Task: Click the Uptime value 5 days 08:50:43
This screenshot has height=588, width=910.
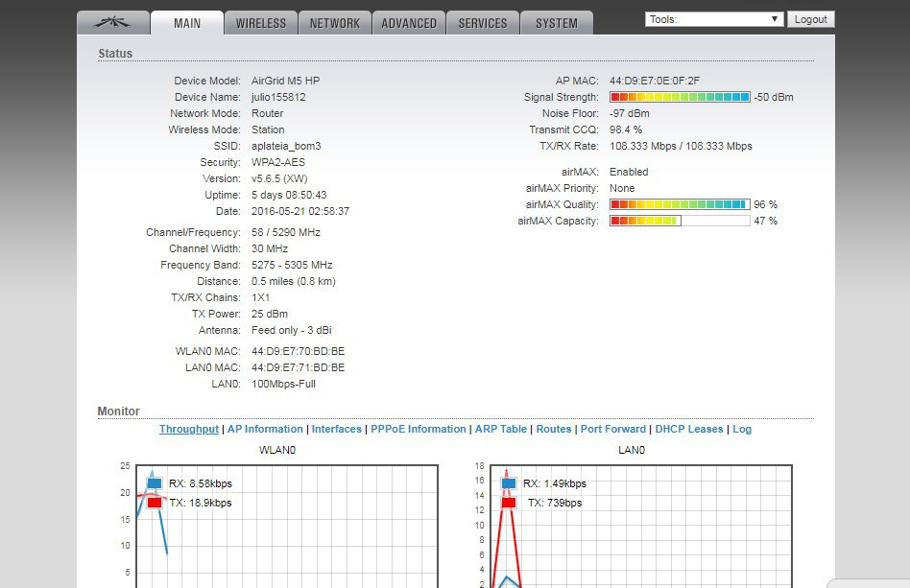Action: (x=289, y=195)
